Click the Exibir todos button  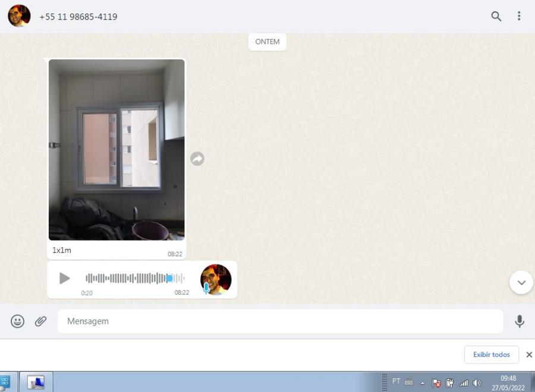pos(492,355)
